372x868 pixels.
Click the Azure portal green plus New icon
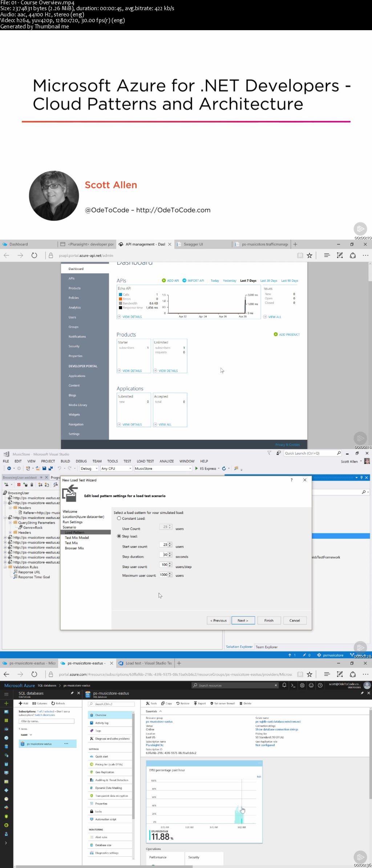click(6, 703)
